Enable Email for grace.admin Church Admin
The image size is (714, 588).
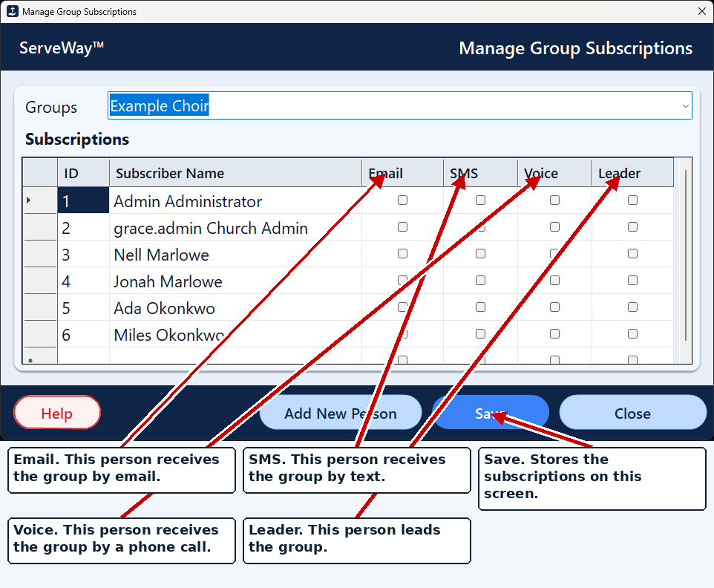point(402,227)
